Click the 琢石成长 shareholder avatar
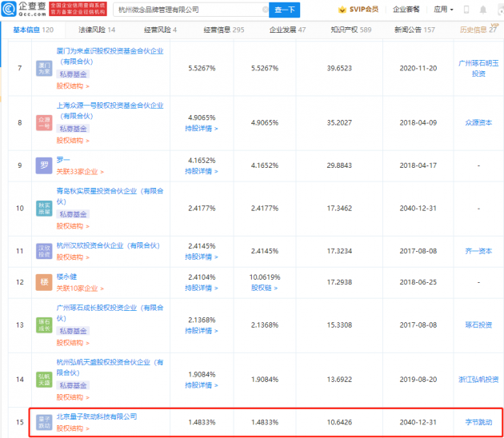 [44, 325]
